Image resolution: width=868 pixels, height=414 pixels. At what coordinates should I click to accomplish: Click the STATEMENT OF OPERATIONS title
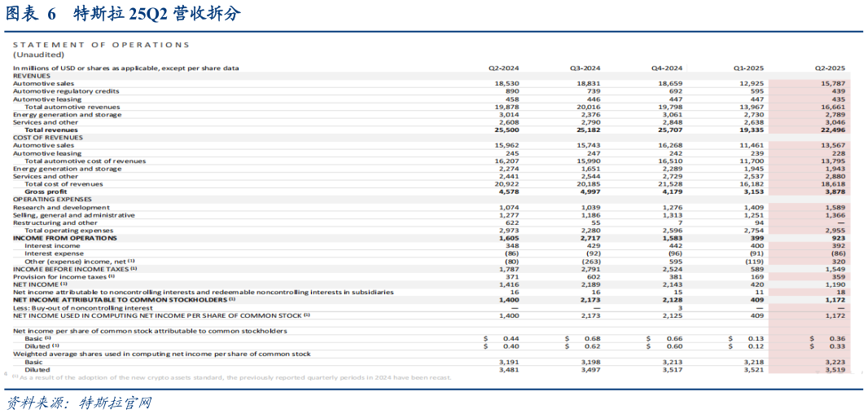pos(101,45)
